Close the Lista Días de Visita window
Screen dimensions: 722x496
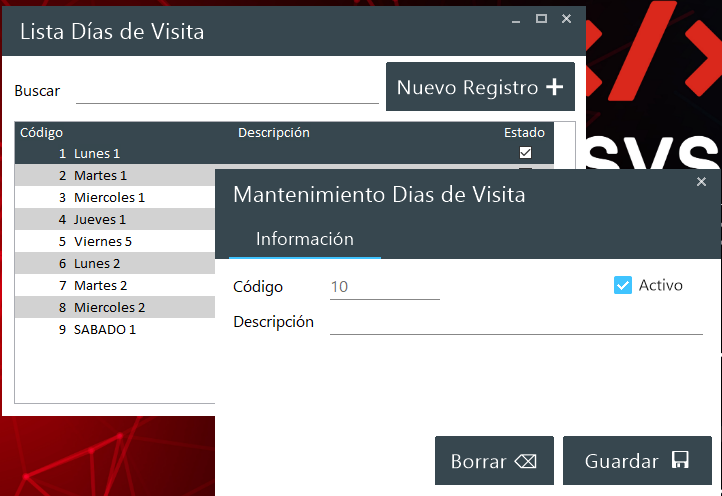point(566,18)
